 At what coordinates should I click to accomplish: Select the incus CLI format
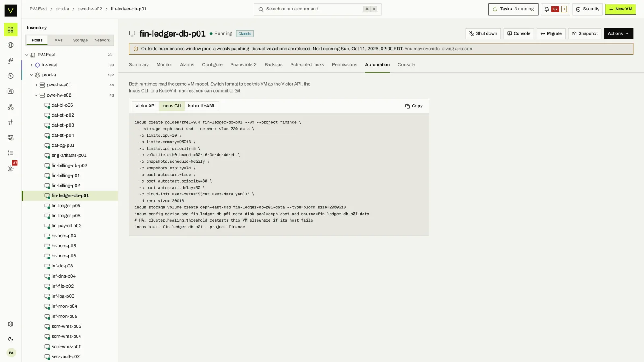click(x=172, y=106)
